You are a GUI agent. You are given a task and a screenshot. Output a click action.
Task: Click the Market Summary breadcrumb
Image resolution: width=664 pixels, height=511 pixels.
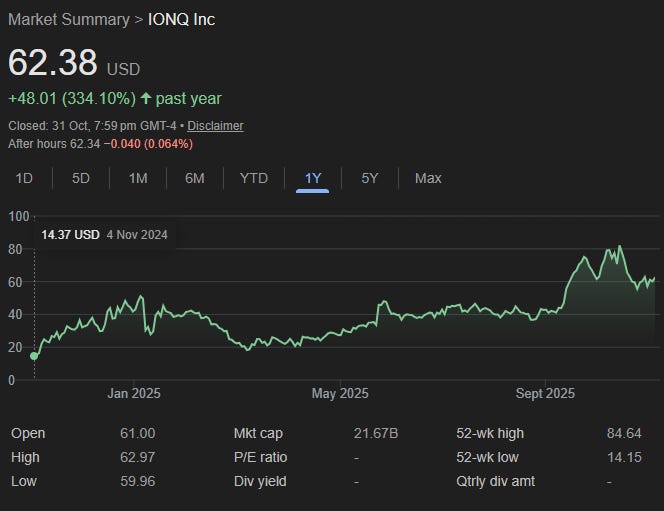pos(69,19)
